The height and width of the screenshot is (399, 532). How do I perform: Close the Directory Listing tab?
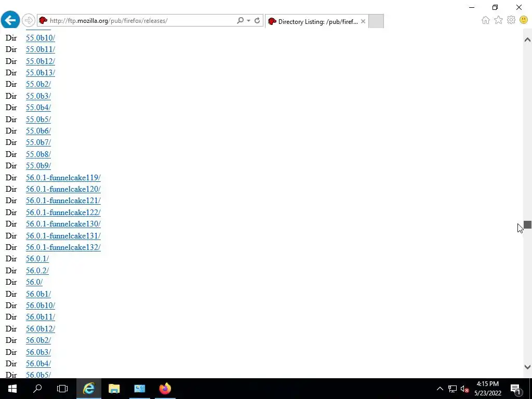363,21
